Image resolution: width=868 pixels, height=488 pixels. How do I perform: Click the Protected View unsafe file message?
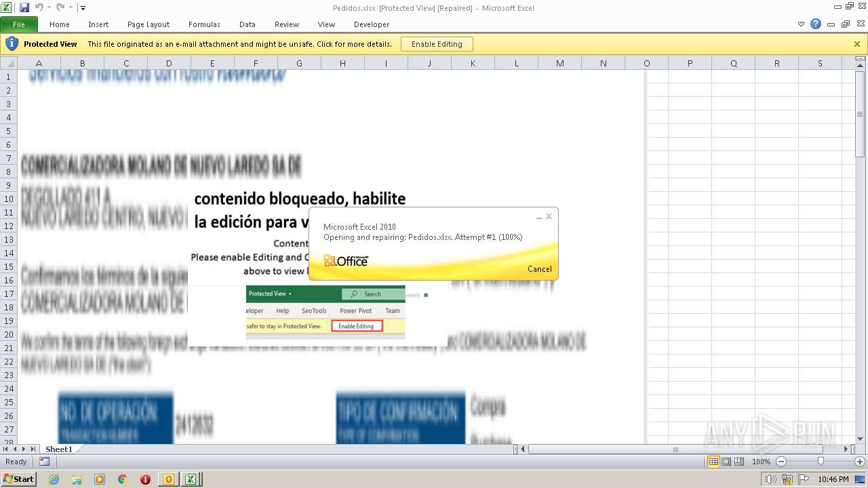coord(239,44)
